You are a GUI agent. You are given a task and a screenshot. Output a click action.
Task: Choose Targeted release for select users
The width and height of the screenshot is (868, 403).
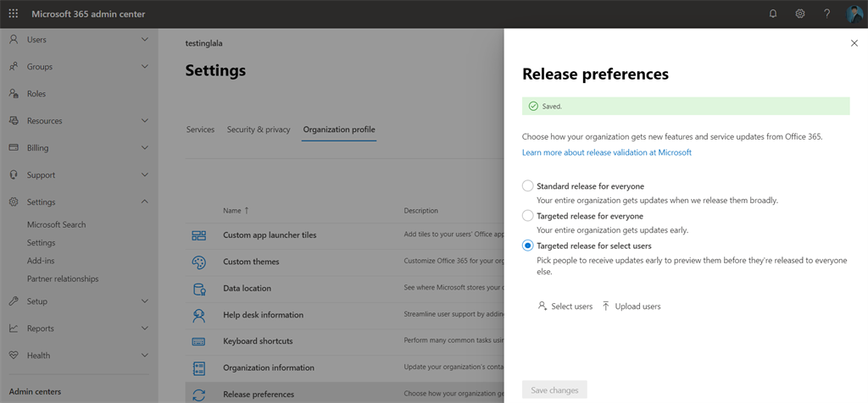click(528, 246)
